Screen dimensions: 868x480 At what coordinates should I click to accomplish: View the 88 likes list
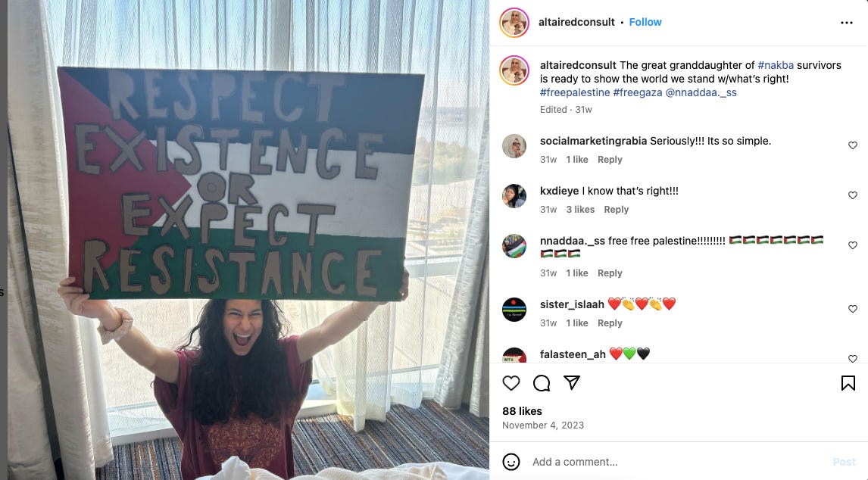[x=522, y=411]
